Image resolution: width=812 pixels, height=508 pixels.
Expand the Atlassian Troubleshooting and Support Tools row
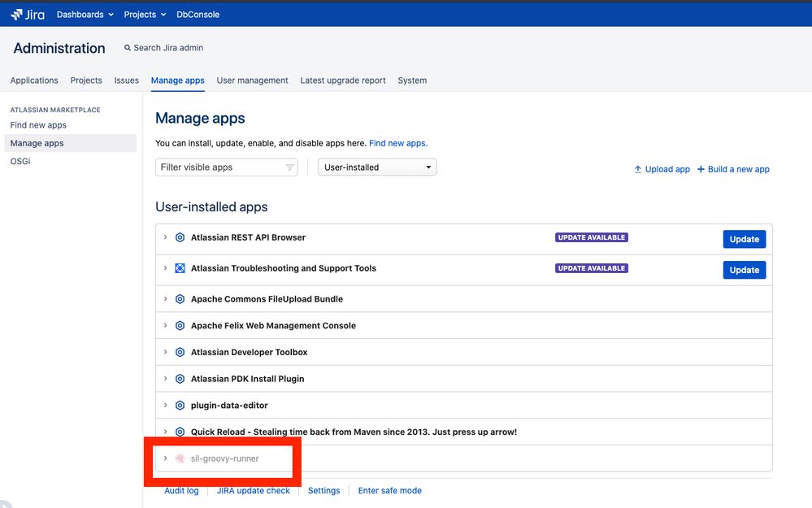(165, 268)
